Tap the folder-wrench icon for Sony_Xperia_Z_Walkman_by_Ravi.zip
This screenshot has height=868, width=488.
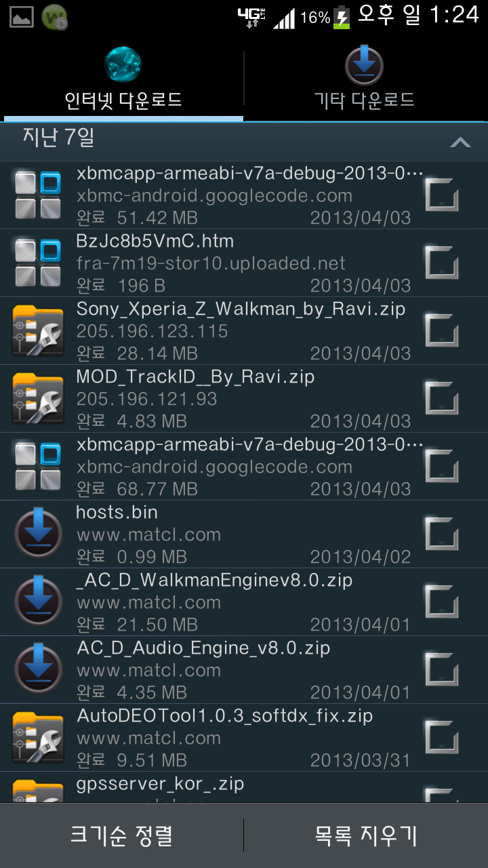click(x=38, y=331)
